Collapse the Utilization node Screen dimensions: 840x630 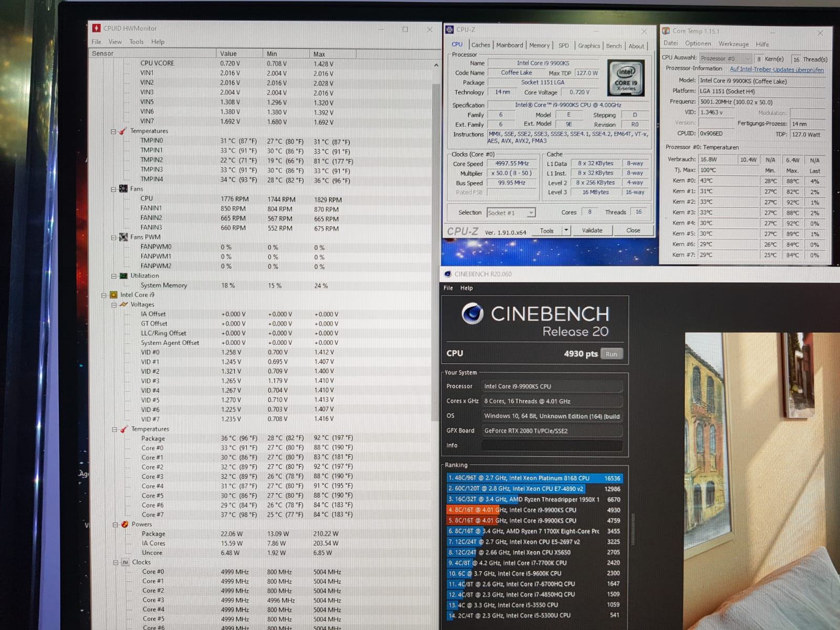(113, 276)
